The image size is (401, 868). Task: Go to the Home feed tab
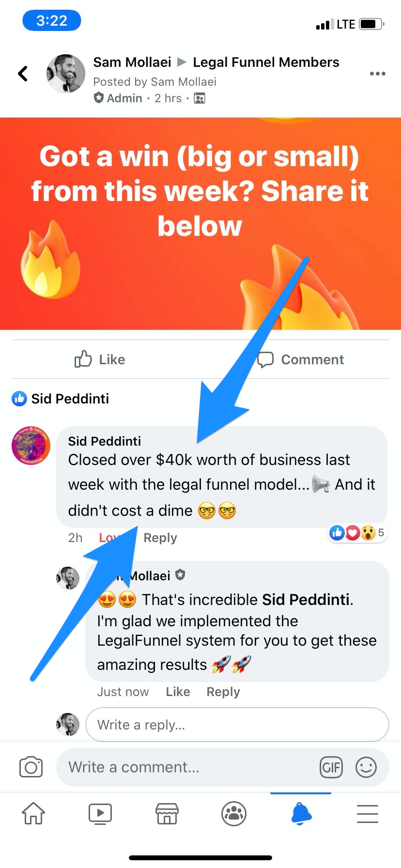point(33,813)
